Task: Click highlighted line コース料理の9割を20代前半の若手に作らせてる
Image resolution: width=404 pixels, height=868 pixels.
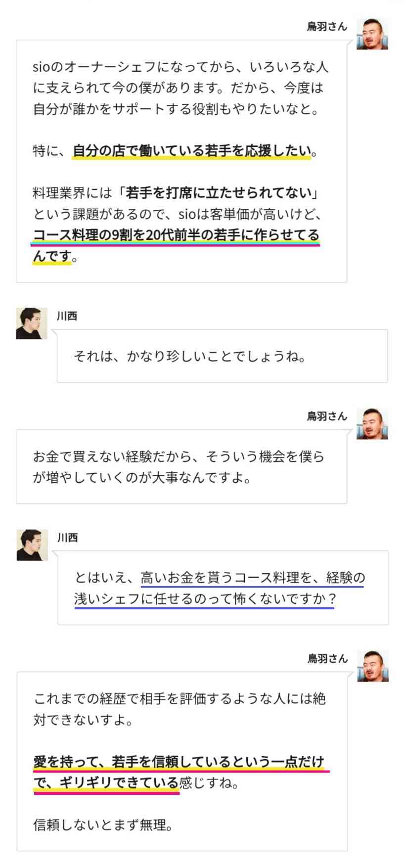Action: coord(176,235)
